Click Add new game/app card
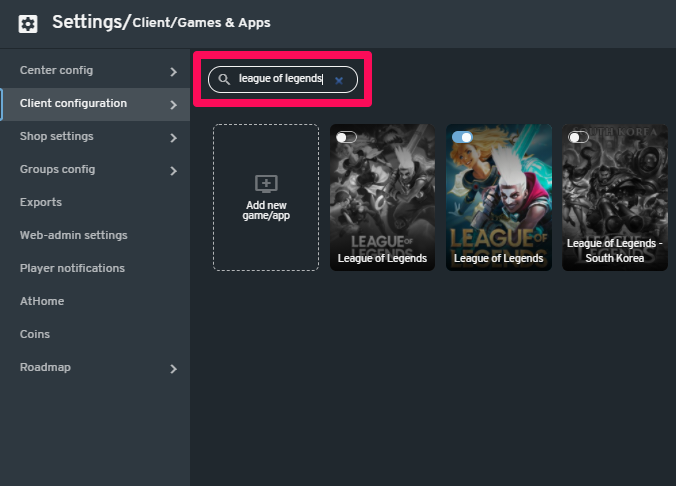This screenshot has width=676, height=486. (x=266, y=198)
